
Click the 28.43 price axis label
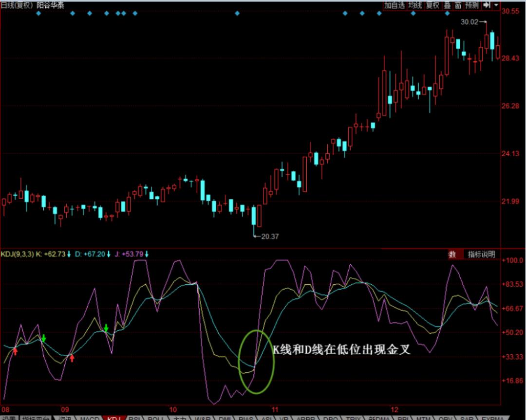tap(510, 58)
